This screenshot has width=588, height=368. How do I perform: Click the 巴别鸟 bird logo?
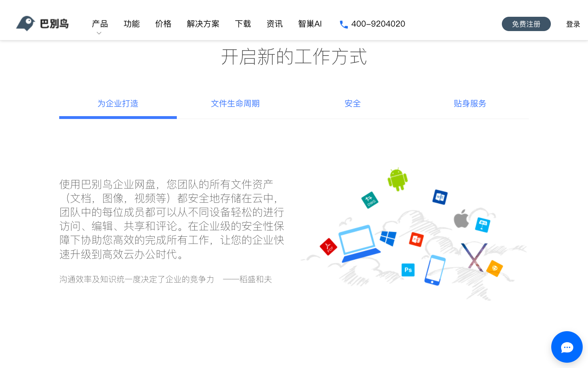[x=25, y=23]
